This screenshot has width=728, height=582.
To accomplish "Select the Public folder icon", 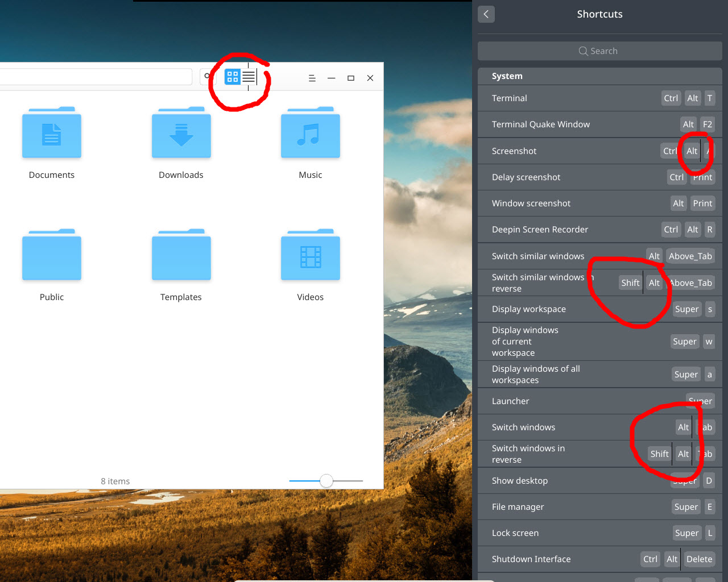I will (52, 255).
